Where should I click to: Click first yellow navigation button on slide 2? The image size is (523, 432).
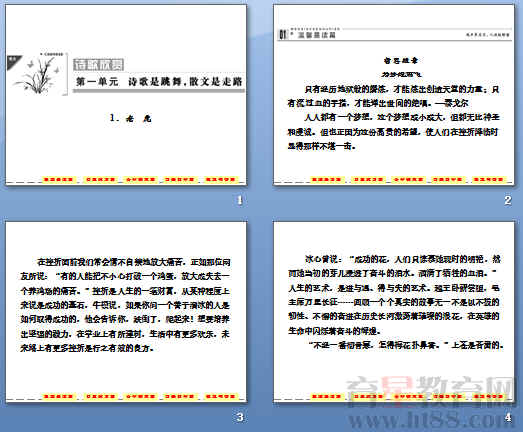coord(326,179)
